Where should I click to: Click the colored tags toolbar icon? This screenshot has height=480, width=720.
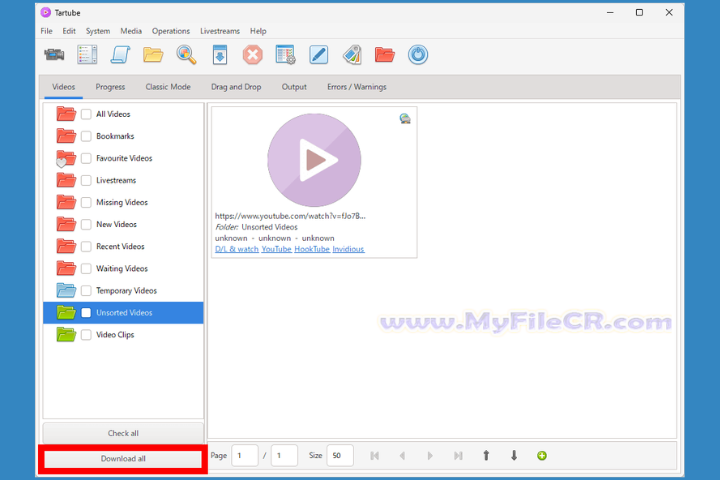352,55
